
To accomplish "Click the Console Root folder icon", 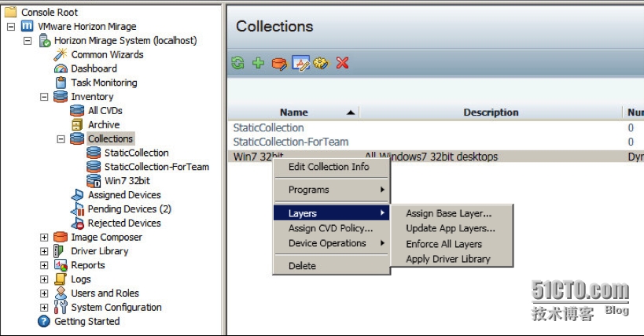I will (x=10, y=12).
